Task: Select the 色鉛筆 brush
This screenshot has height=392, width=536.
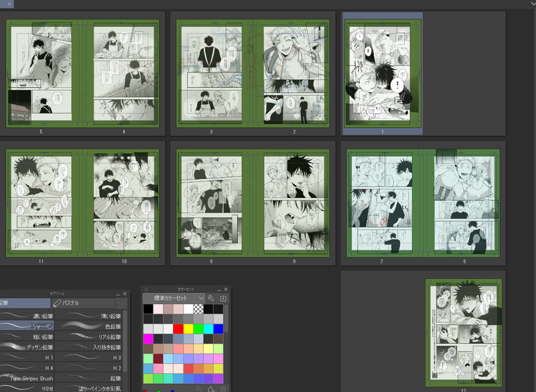Action: pyautogui.click(x=88, y=326)
